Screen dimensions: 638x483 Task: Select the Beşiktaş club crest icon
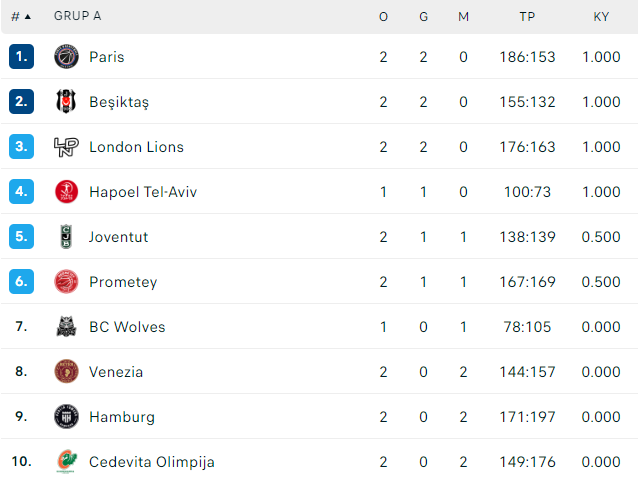pyautogui.click(x=66, y=101)
